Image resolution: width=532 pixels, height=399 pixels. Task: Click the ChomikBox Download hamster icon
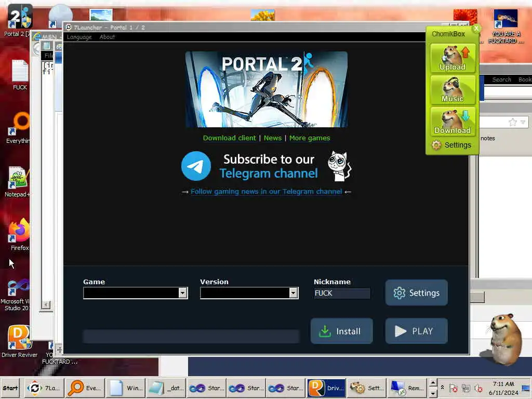pos(453,122)
